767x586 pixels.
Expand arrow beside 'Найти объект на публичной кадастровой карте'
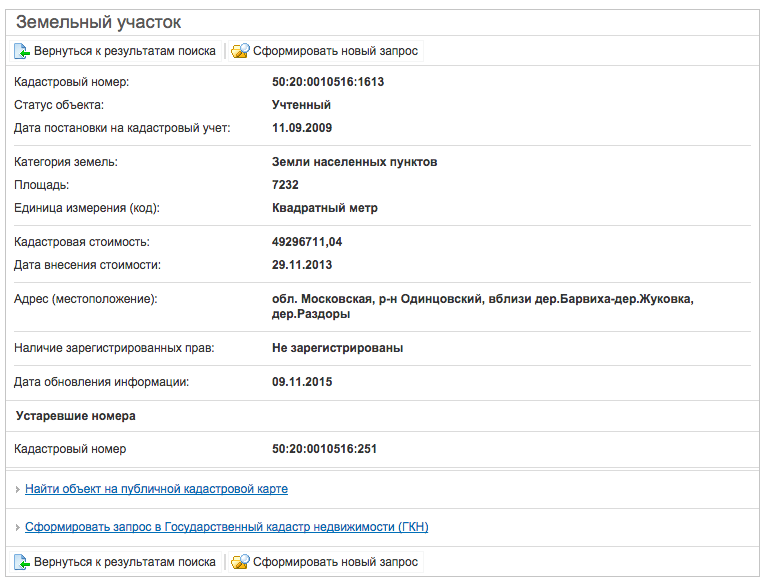18,489
